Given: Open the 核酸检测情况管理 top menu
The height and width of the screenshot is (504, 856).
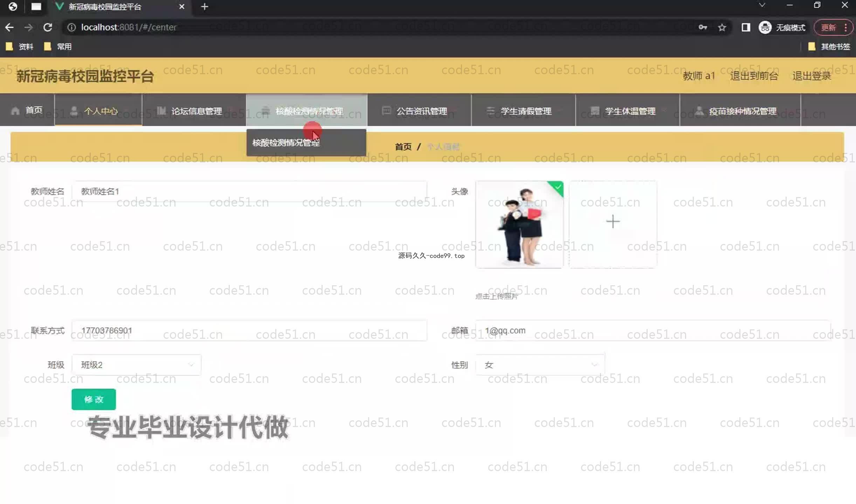Looking at the screenshot, I should pos(307,110).
